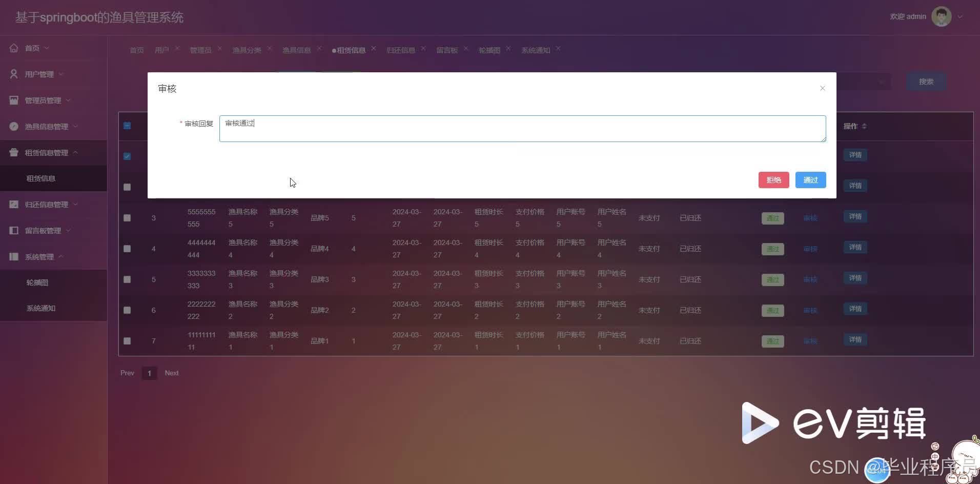This screenshot has height=484, width=980.
Task: Switch to the 渔具分类 tab
Action: point(247,50)
